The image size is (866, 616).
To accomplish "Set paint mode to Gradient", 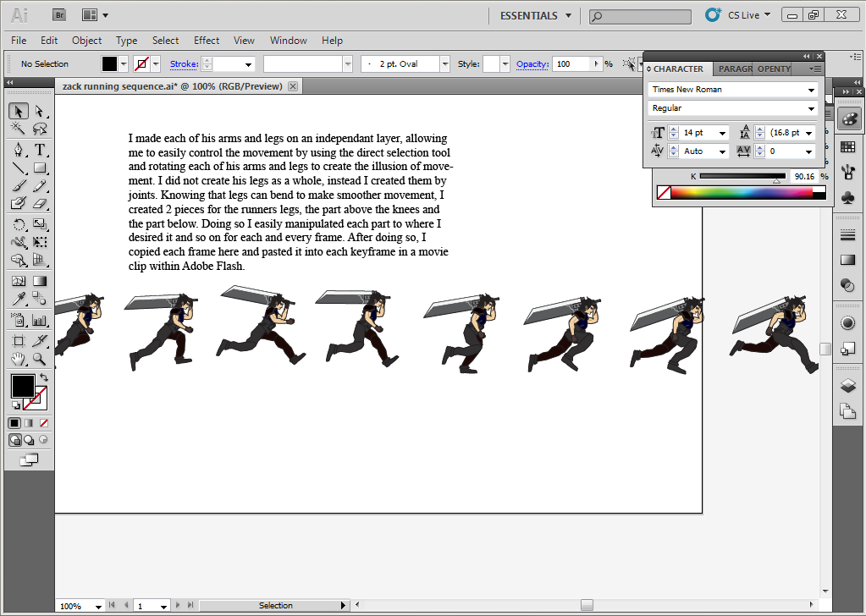I will pos(29,423).
